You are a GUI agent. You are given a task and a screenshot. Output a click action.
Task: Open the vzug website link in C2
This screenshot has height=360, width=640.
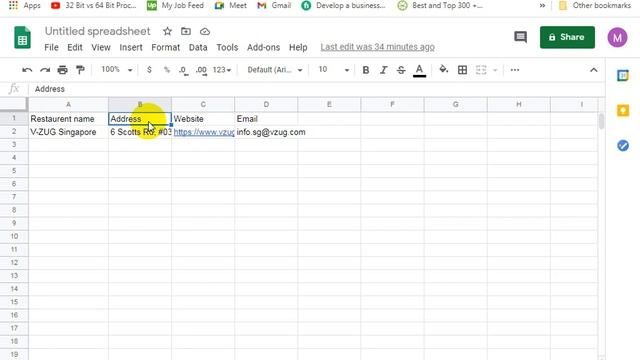[x=204, y=132]
